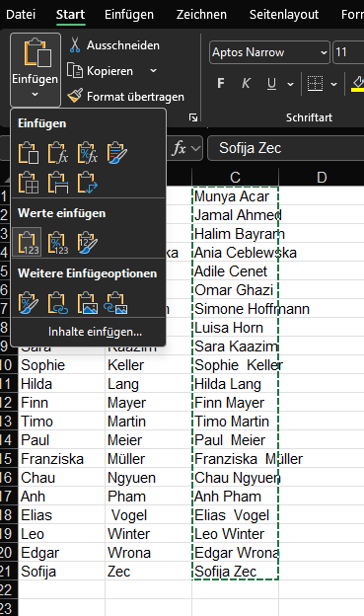
Task: Choose the paste formulas (fx) icon
Action: [x=58, y=153]
